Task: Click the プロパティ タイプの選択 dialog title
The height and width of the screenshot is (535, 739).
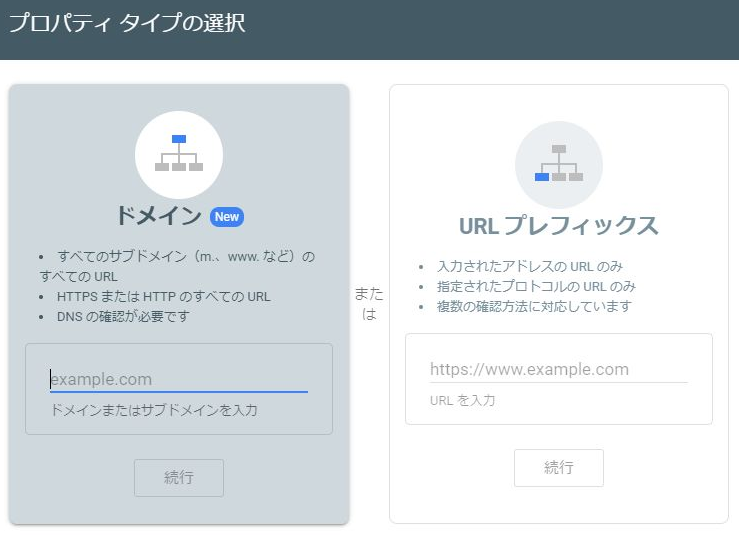Action: (126, 23)
